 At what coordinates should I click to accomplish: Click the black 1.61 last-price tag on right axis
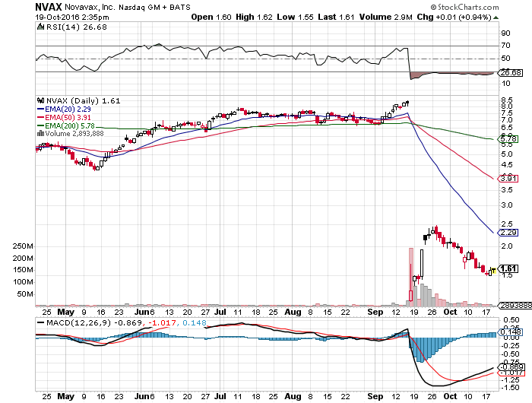click(x=508, y=269)
